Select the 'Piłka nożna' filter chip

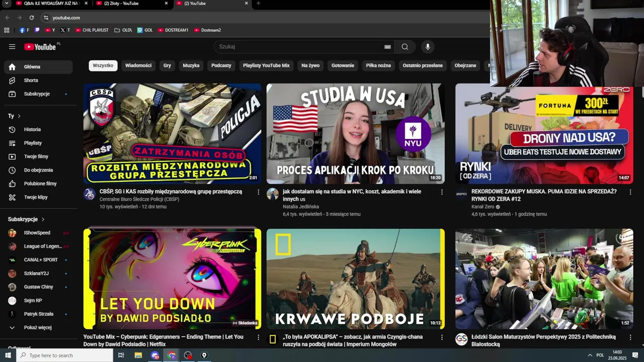tap(378, 65)
